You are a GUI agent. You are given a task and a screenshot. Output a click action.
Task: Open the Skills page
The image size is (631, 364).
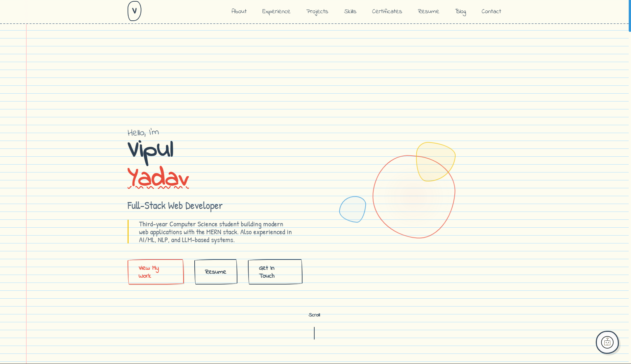click(350, 11)
